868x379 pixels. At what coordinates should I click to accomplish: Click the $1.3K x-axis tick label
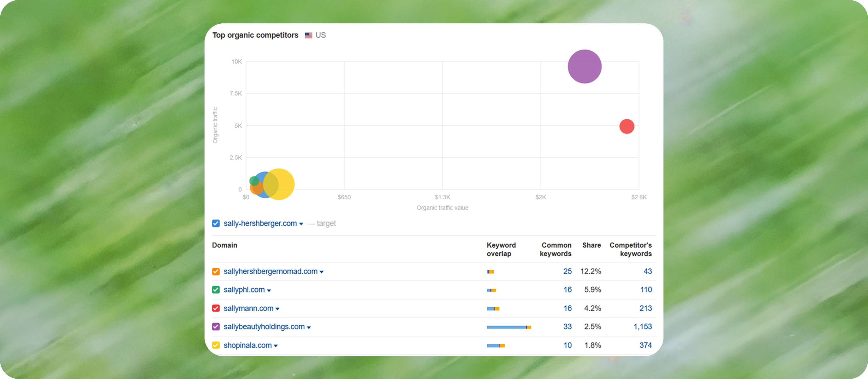click(x=443, y=197)
